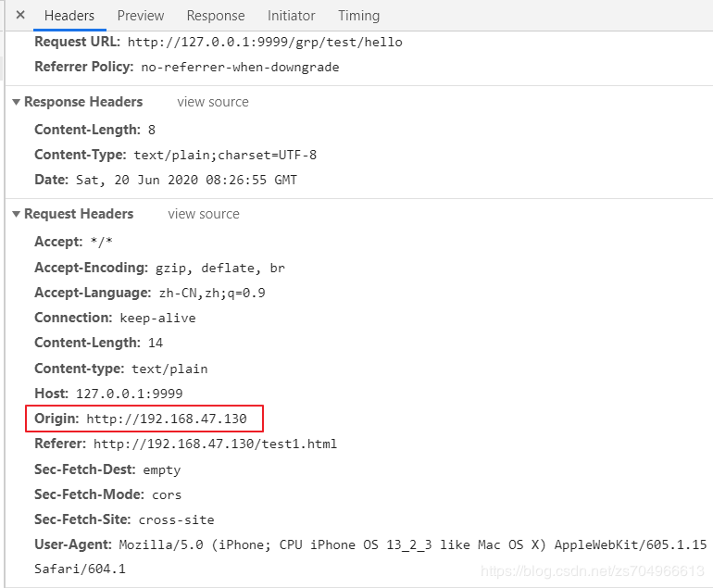The height and width of the screenshot is (588, 713).
Task: Click the Accept header value */*
Action: tap(102, 242)
